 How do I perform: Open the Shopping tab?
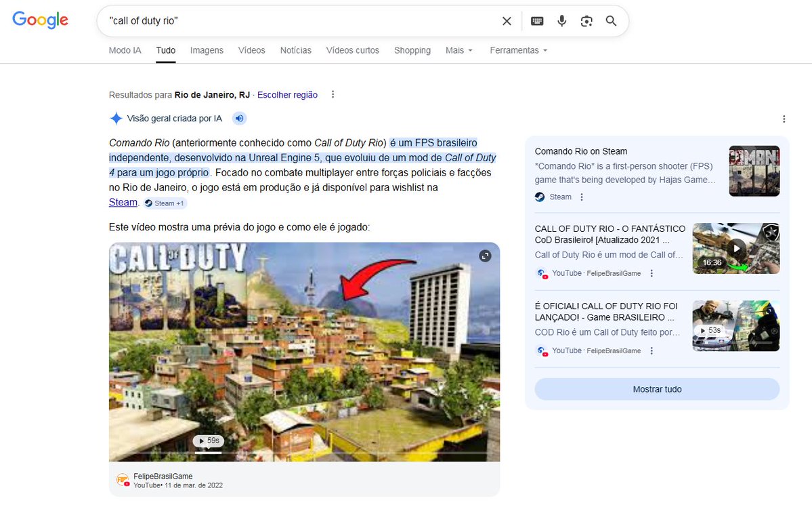412,50
